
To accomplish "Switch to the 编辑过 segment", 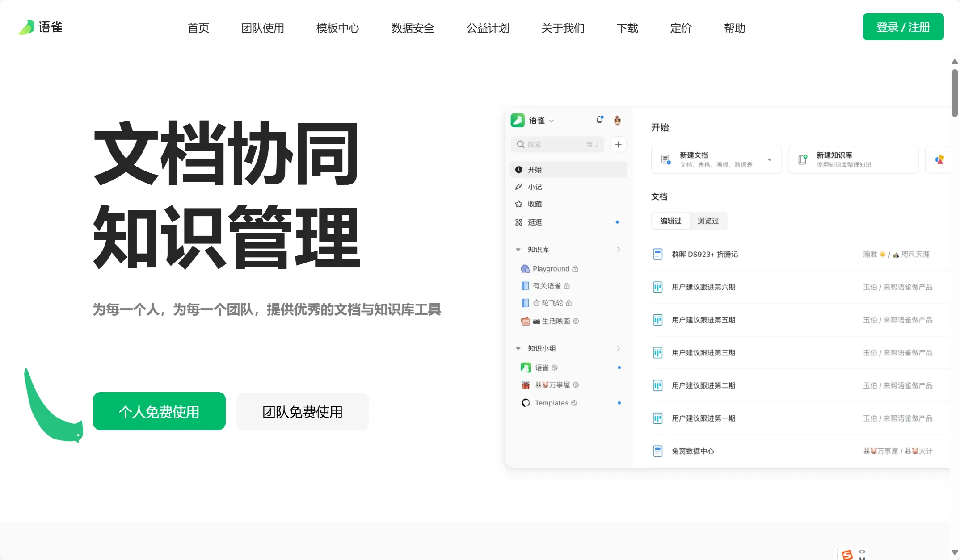I will [670, 221].
